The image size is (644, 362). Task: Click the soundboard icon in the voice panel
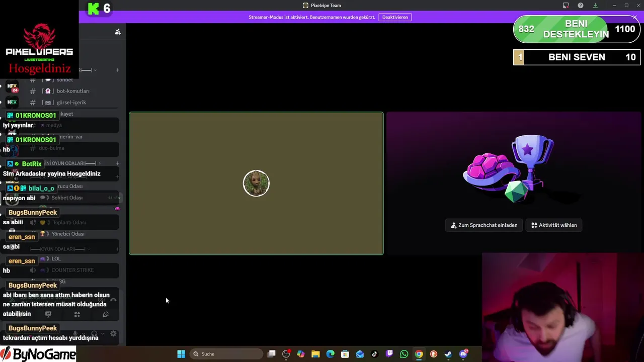(x=106, y=314)
